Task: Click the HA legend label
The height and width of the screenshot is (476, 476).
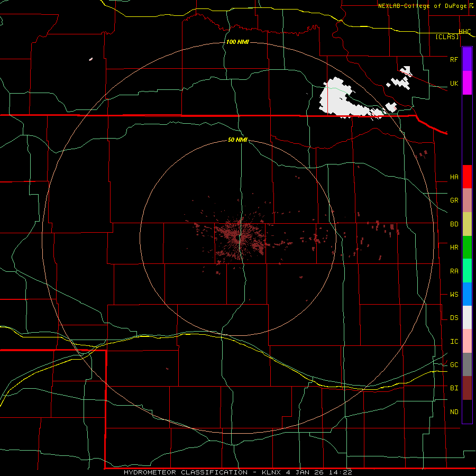Action: point(454,177)
